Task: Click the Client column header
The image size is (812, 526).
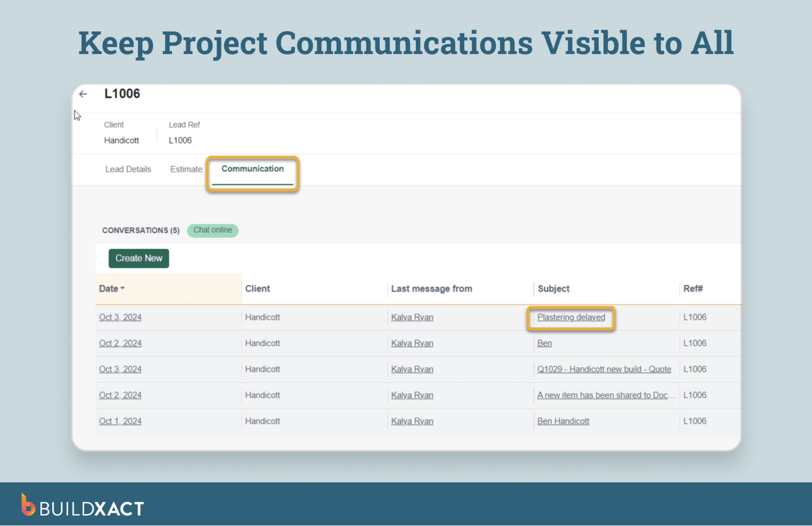Action: 258,288
